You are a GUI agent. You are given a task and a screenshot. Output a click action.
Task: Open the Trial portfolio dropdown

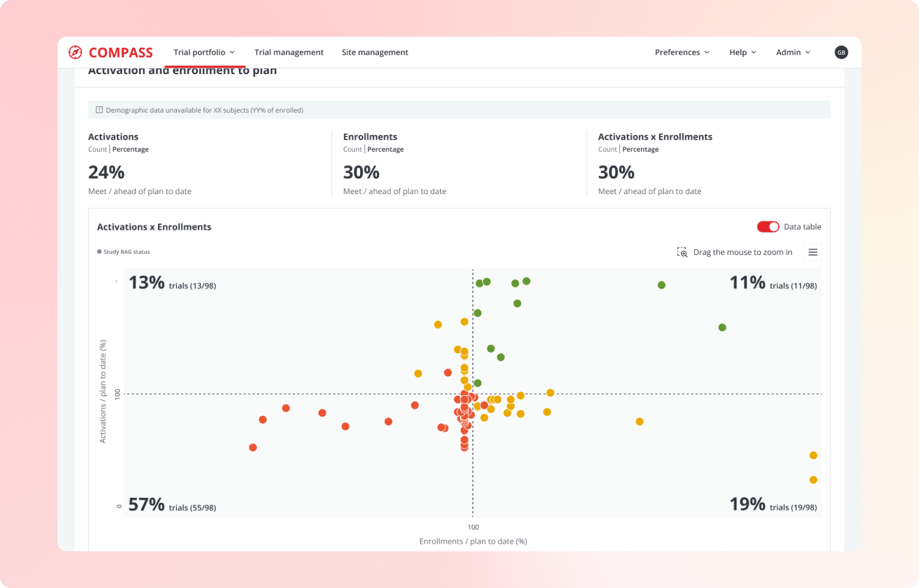tap(204, 52)
